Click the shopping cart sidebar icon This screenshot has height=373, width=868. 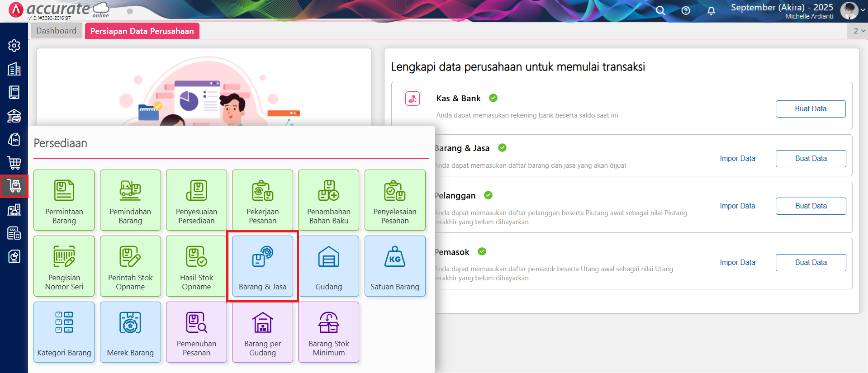pos(14,162)
